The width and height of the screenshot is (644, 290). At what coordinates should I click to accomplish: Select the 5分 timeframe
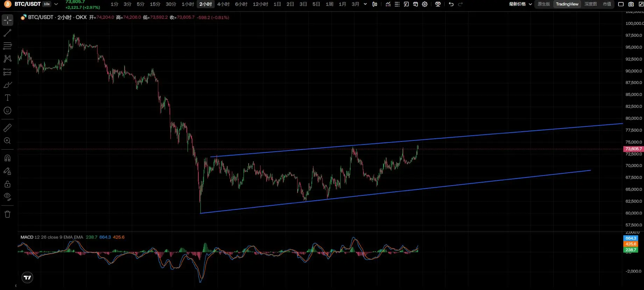(x=140, y=4)
